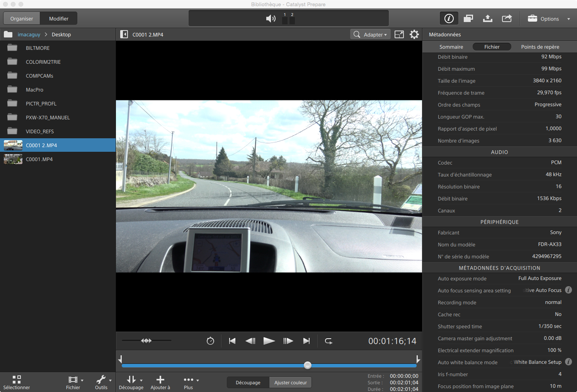Viewport: 577px width, 392px height.
Task: Show info for Auto focus sensing area setting
Action: tap(568, 290)
